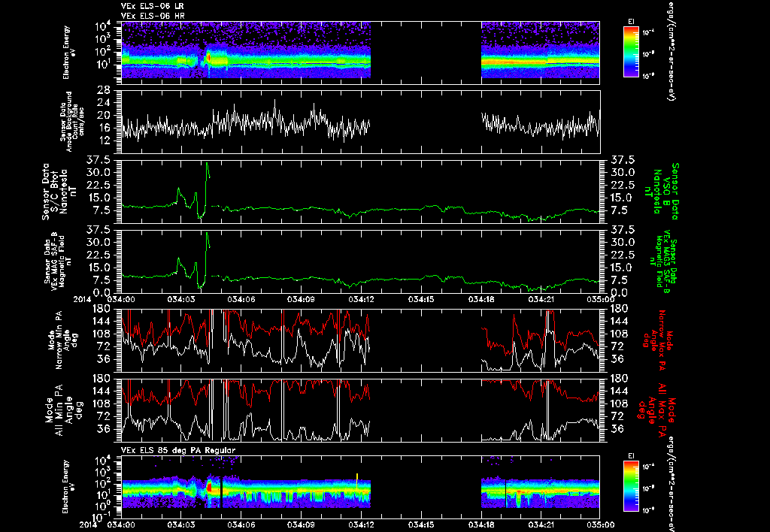Click the 'Electron Energy eV' label of the ELS-06 spectrogram

click(69, 52)
